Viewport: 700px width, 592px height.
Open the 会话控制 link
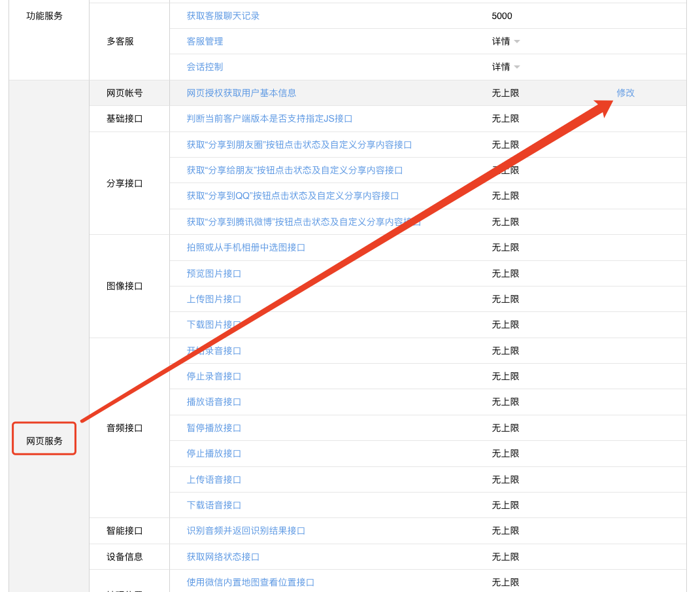(x=205, y=67)
